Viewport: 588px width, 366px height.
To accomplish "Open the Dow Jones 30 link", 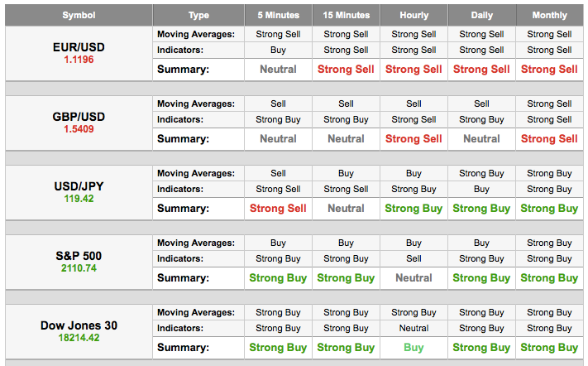I will (79, 325).
